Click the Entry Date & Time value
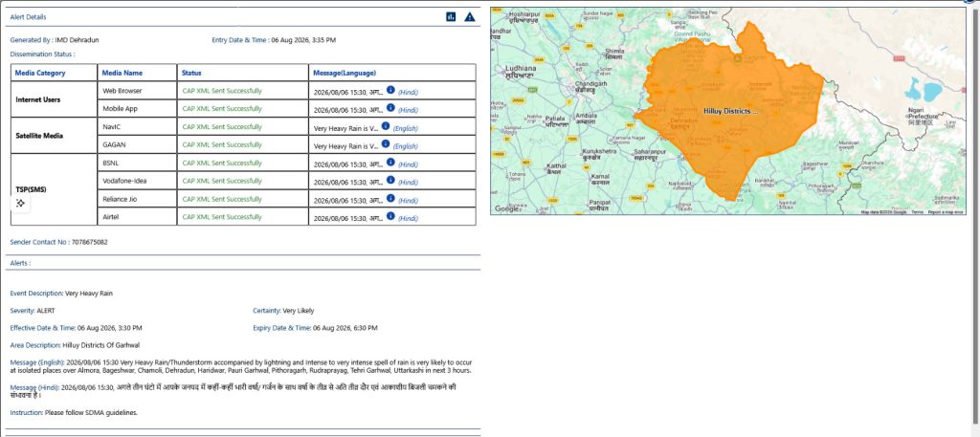The height and width of the screenshot is (437, 980). 303,40
